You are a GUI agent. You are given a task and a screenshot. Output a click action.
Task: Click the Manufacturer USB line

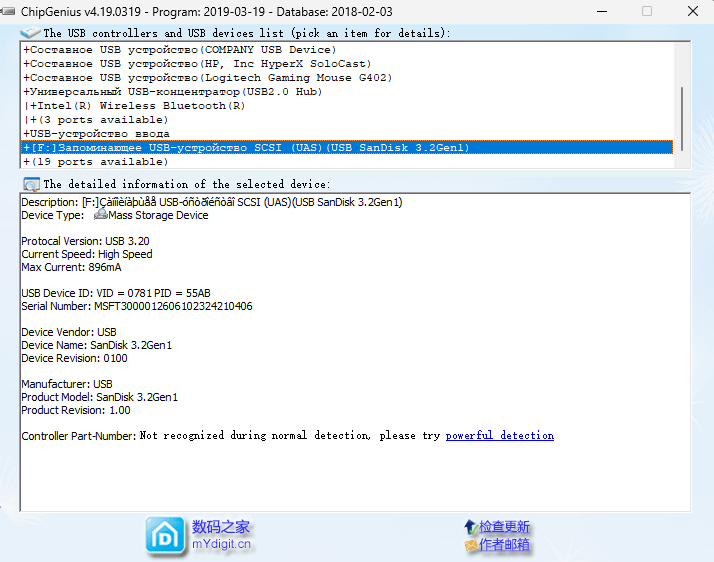point(67,384)
